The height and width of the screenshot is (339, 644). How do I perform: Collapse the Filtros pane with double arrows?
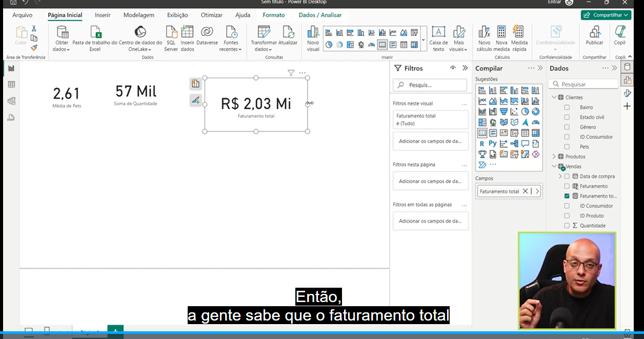[x=465, y=68]
